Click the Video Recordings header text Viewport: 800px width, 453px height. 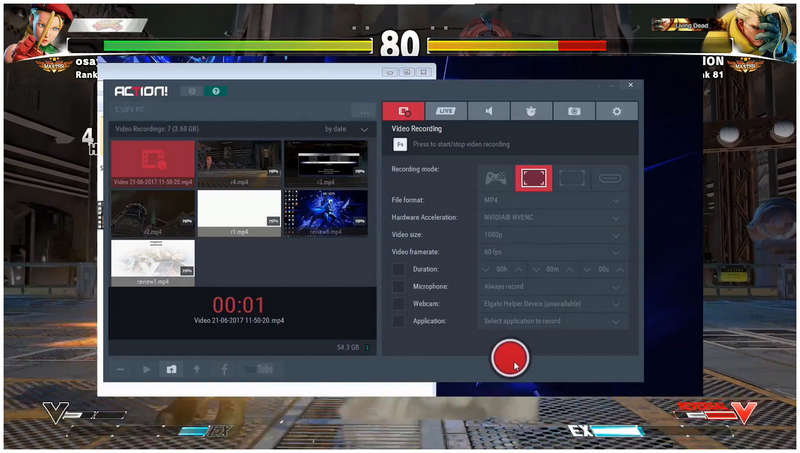[x=157, y=129]
